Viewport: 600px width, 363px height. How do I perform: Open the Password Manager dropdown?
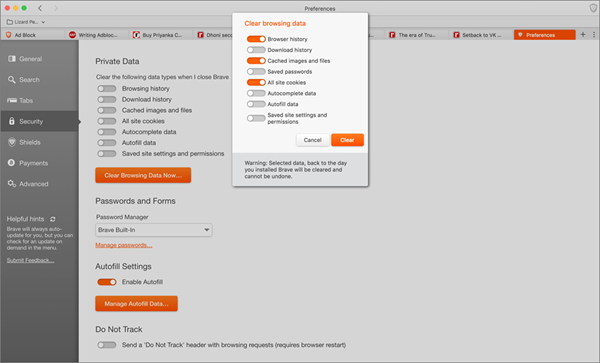(153, 230)
